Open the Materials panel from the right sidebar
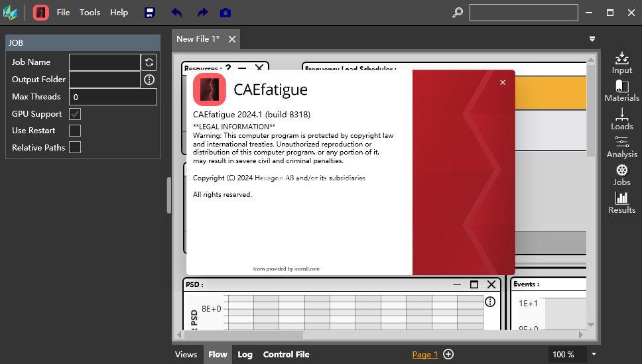 click(622, 91)
